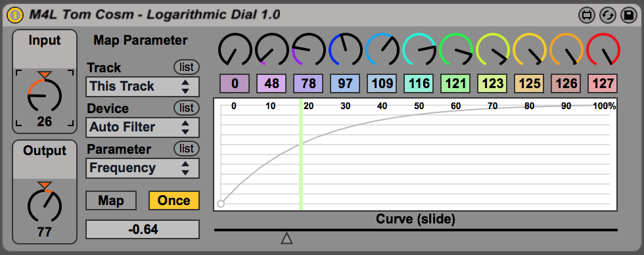Click the list button next to Parameter

[x=187, y=149]
